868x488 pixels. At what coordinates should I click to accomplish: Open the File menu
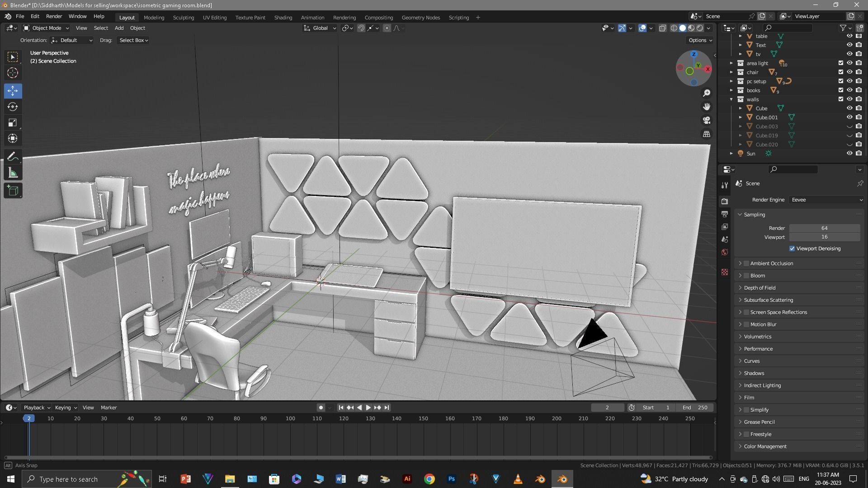20,16
